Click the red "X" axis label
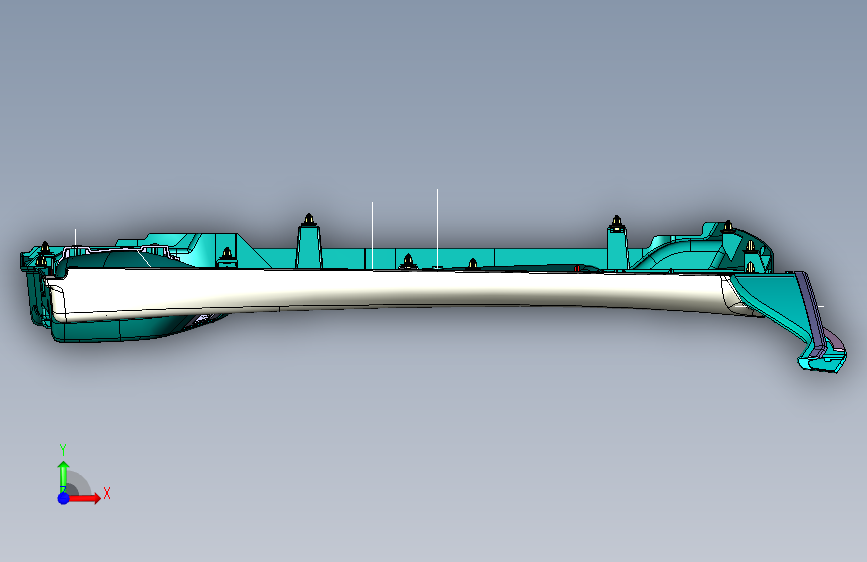Image resolution: width=867 pixels, height=562 pixels. click(x=107, y=493)
